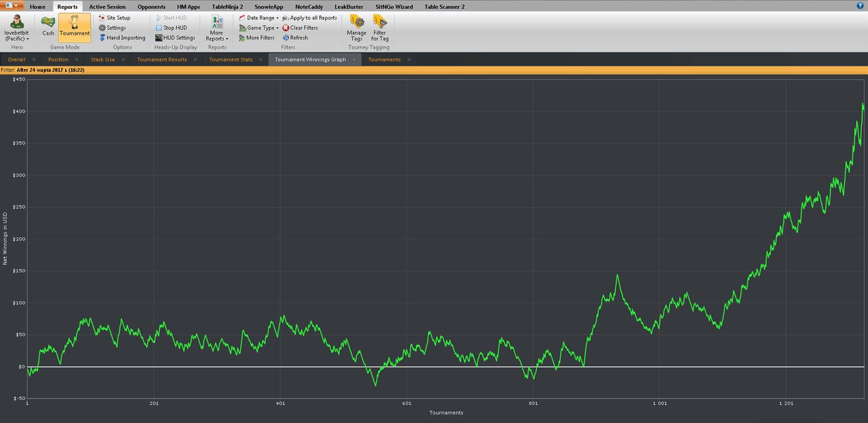The width and height of the screenshot is (868, 423).
Task: Close the Overall report tab
Action: (x=33, y=60)
